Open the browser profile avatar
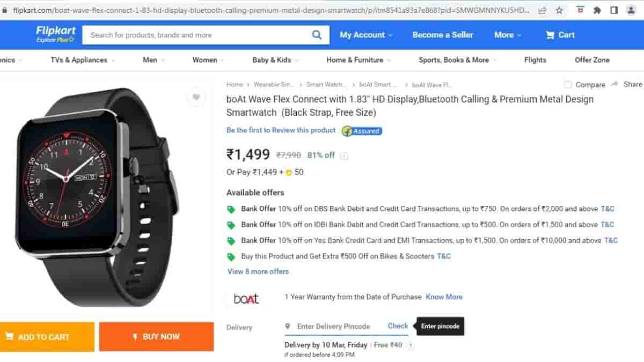The height and width of the screenshot is (362, 644). (x=631, y=10)
